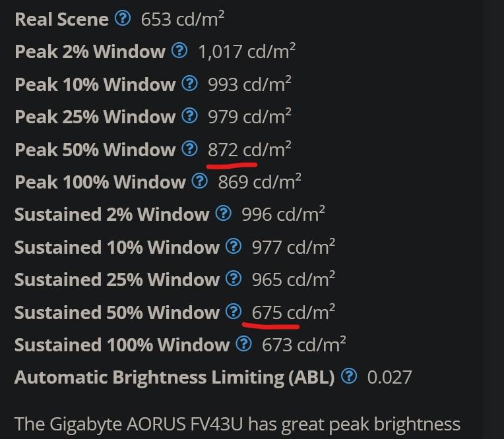Show info tooltip for Peak 100% Window
The image size is (504, 439).
[200, 181]
